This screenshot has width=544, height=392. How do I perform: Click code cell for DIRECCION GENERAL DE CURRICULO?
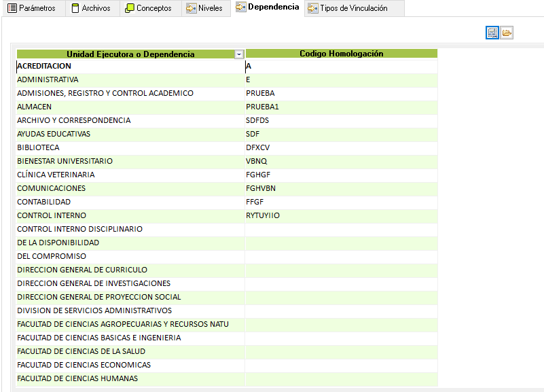tap(341, 270)
